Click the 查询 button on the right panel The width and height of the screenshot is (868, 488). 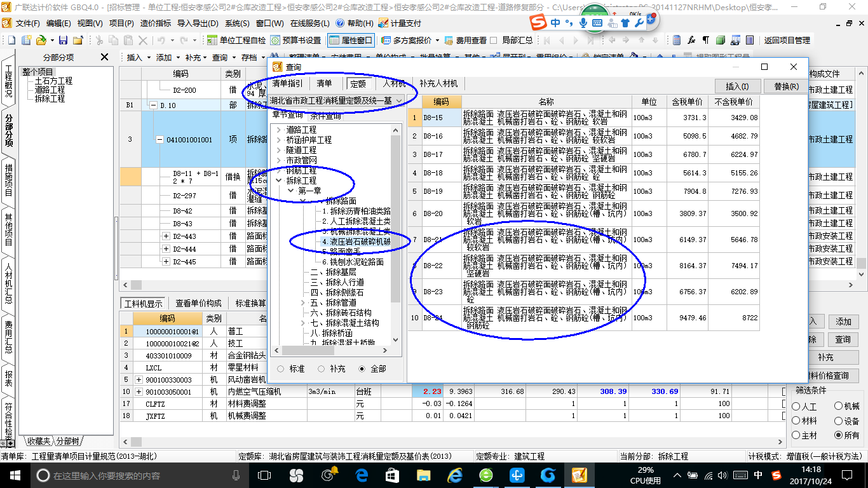coord(843,339)
